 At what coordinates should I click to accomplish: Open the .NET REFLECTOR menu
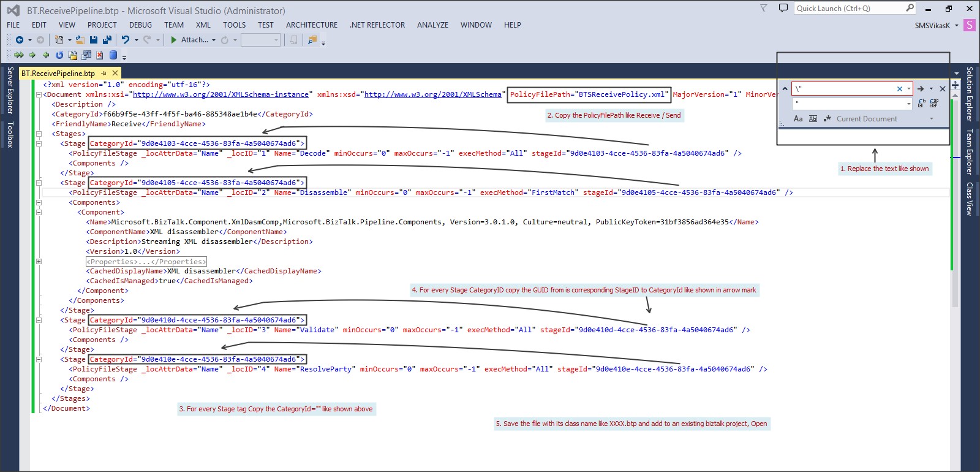coord(377,25)
